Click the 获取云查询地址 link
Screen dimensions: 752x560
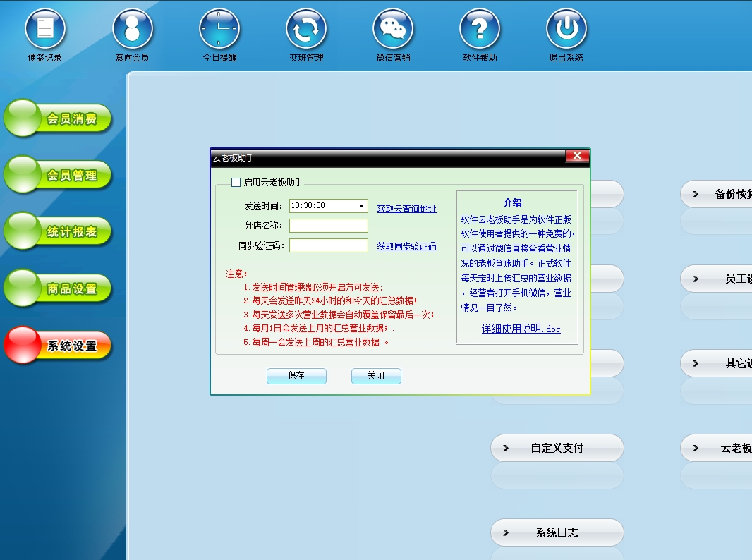click(406, 209)
